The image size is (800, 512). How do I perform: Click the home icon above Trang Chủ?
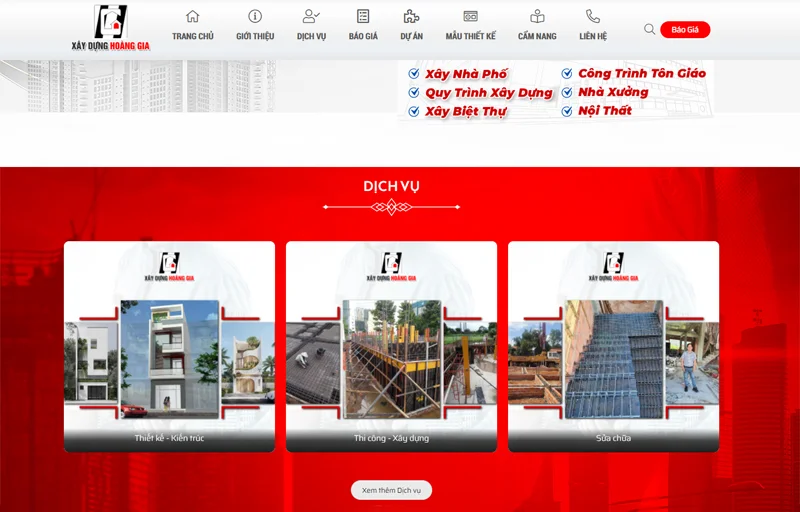pyautogui.click(x=192, y=16)
